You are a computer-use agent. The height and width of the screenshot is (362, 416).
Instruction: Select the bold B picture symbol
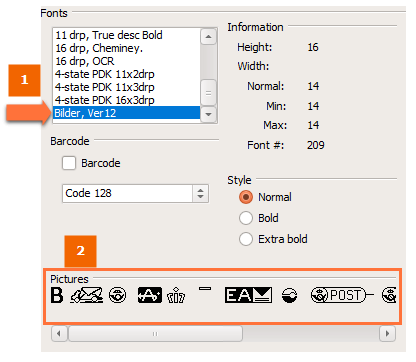coord(57,295)
